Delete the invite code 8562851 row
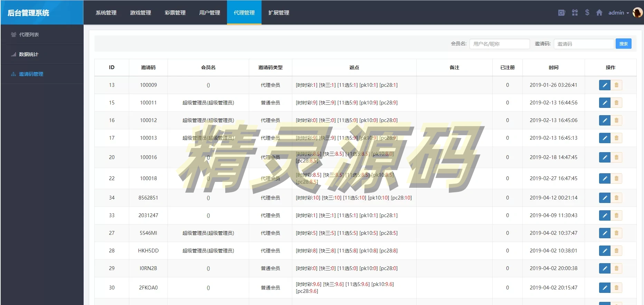 tap(616, 198)
